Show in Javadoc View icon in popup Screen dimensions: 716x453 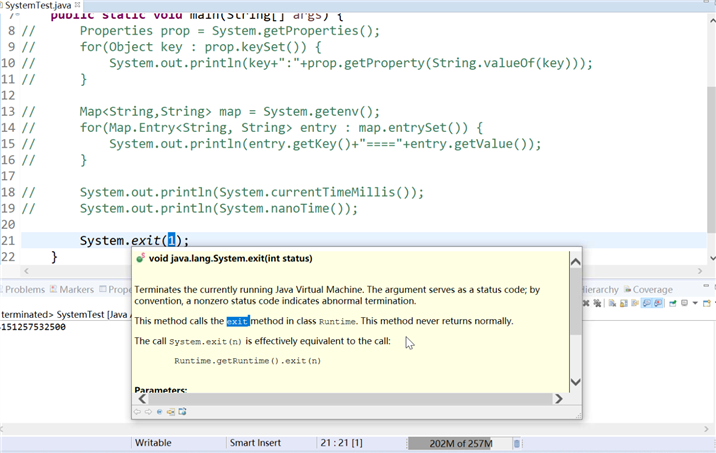[x=159, y=412]
